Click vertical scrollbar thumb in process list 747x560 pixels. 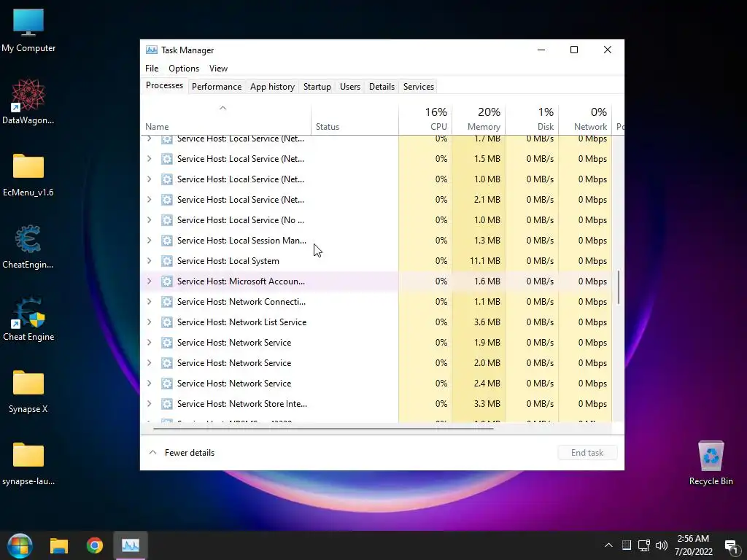pyautogui.click(x=619, y=287)
